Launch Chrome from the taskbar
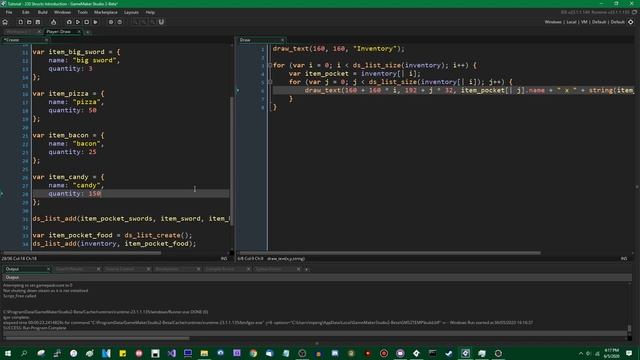The image size is (640, 360). 253,353
